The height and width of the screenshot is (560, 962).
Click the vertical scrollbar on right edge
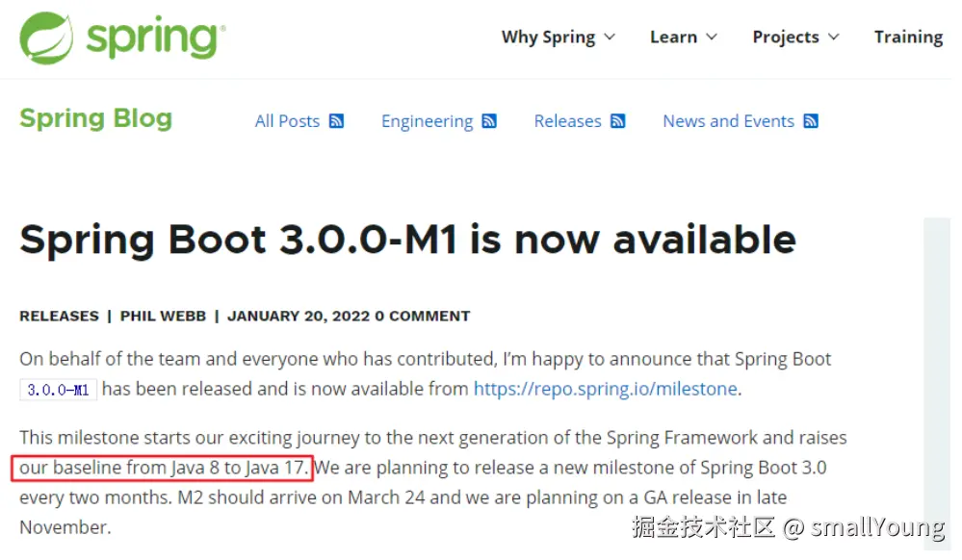936,385
